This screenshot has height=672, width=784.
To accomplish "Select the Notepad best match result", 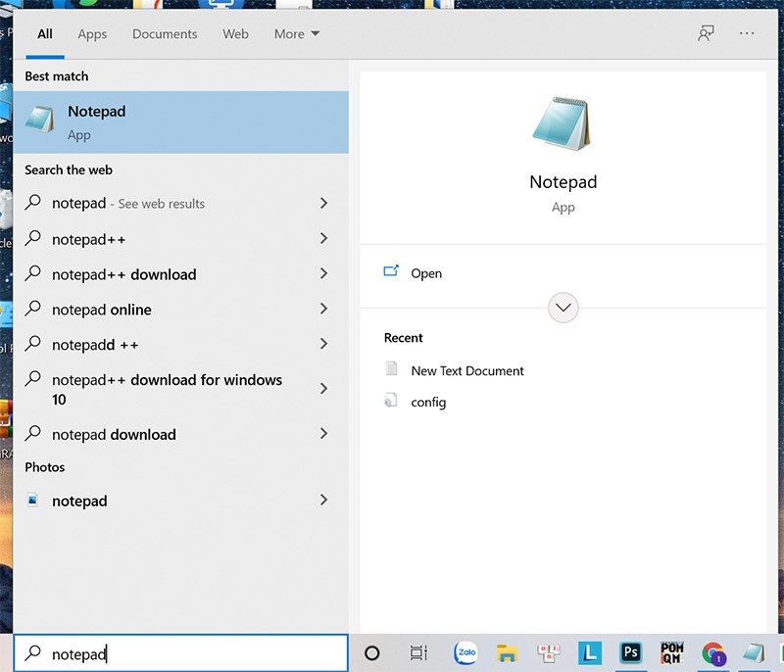I will pos(181,122).
